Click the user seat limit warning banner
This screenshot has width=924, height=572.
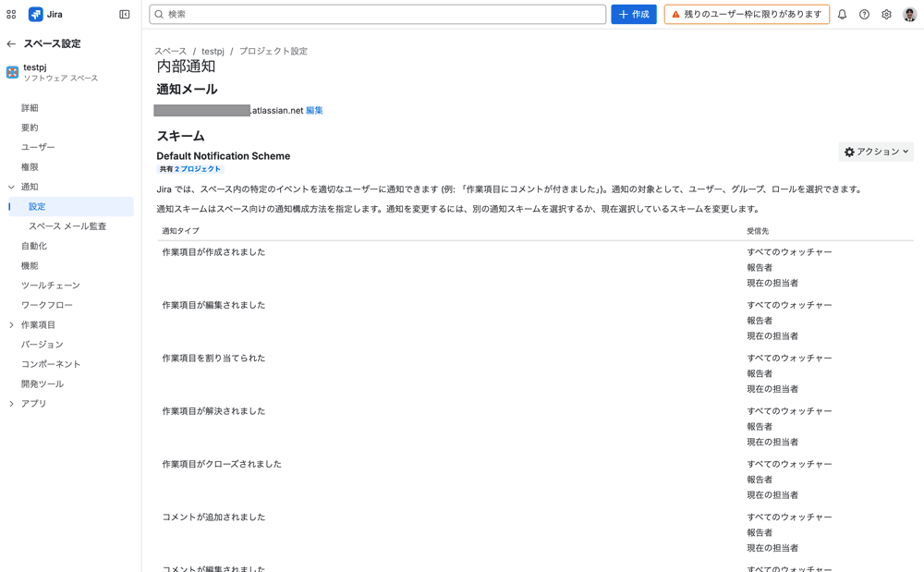point(747,14)
